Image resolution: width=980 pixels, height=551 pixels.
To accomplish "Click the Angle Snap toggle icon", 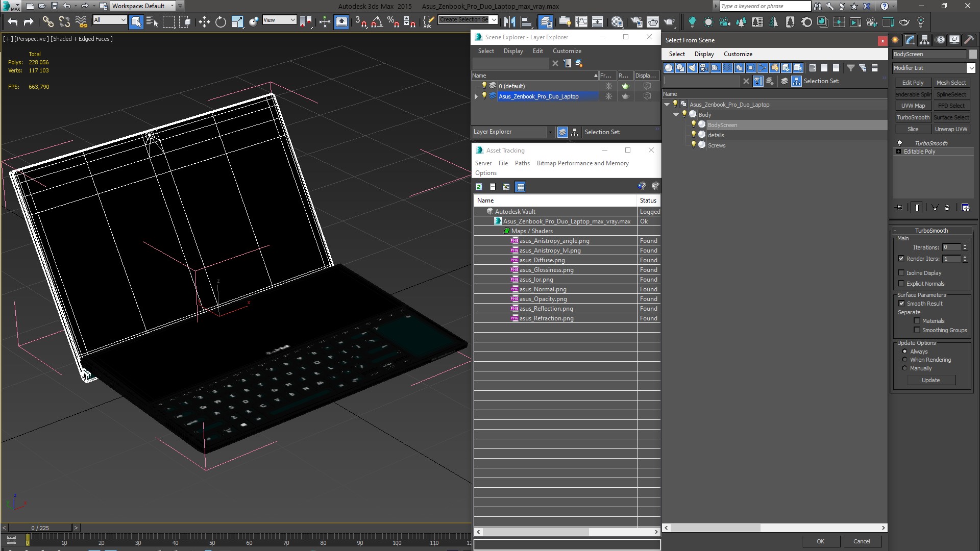I will (x=377, y=21).
